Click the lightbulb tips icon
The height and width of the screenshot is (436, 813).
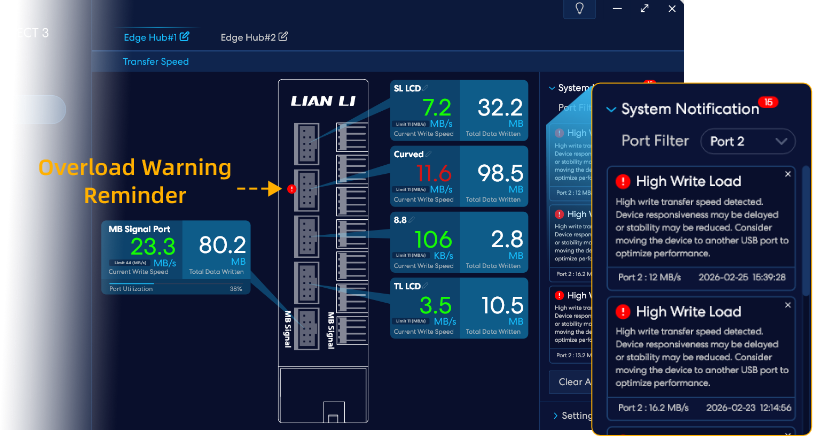coord(579,9)
